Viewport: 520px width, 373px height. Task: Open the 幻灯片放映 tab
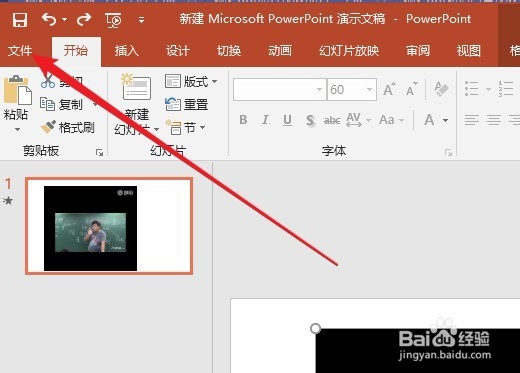coord(349,51)
